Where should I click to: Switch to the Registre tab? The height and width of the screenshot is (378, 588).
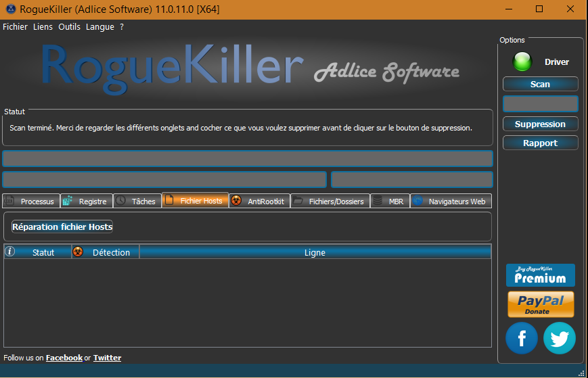pos(87,202)
